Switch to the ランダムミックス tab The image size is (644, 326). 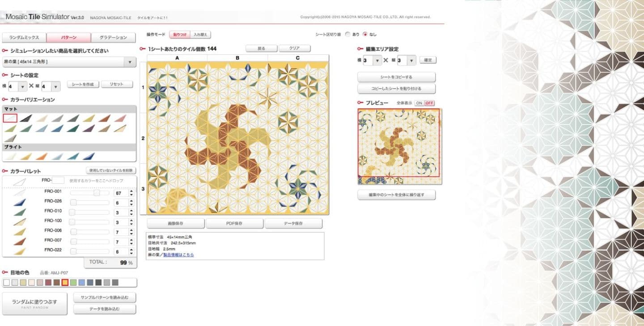tap(24, 38)
